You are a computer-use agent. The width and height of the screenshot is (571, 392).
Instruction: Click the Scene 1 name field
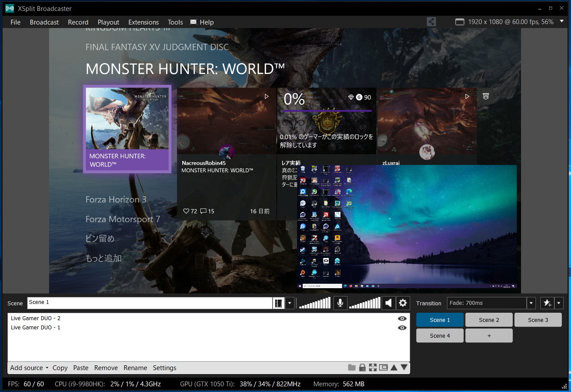tap(150, 303)
